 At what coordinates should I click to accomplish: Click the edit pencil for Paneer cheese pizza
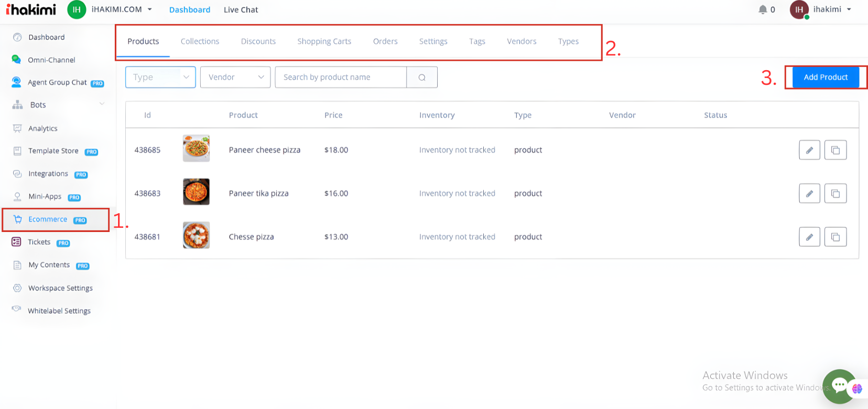click(809, 150)
